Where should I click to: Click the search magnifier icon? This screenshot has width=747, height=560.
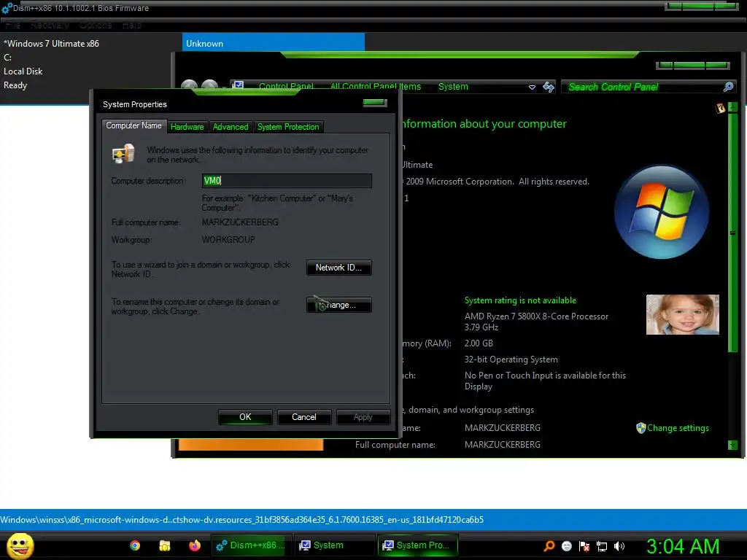[729, 87]
